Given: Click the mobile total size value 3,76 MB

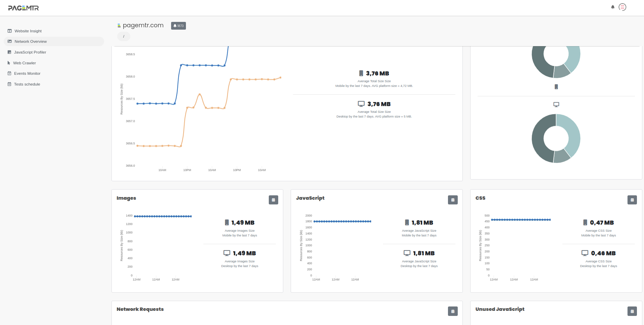Looking at the screenshot, I should [x=378, y=73].
